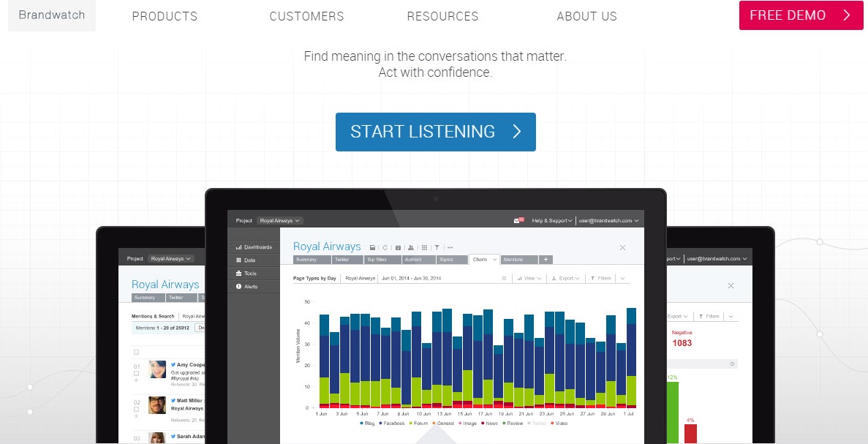Toggle the Review series in chart legend

click(513, 424)
